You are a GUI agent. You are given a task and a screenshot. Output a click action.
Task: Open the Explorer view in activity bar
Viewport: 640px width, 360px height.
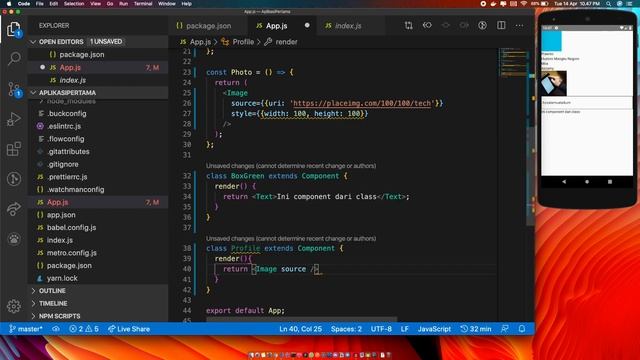[x=13, y=29]
